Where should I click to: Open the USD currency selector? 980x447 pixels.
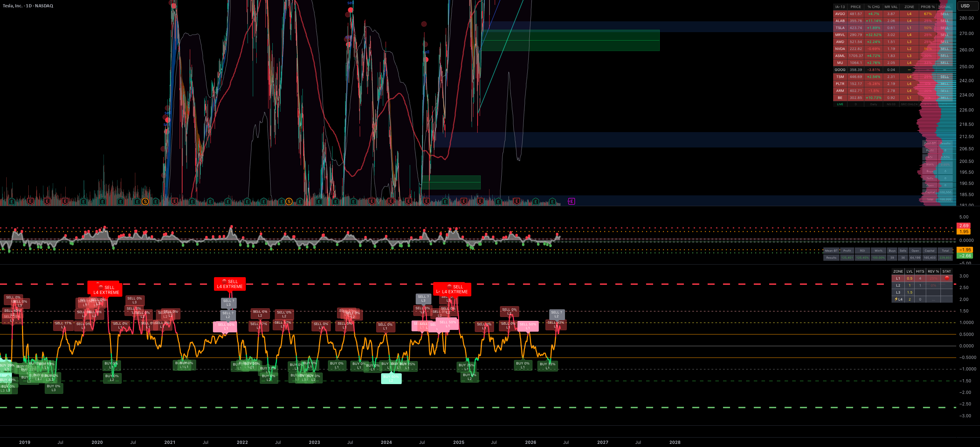(x=968, y=6)
